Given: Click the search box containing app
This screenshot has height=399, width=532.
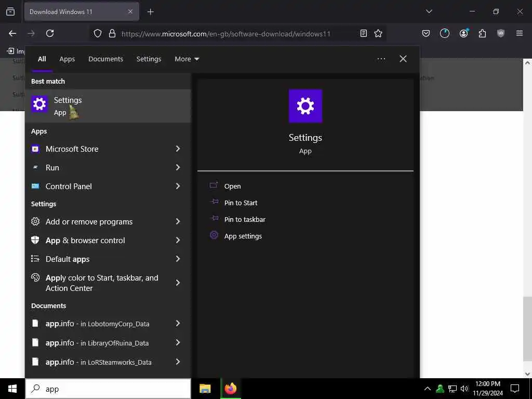Looking at the screenshot, I should (108, 389).
